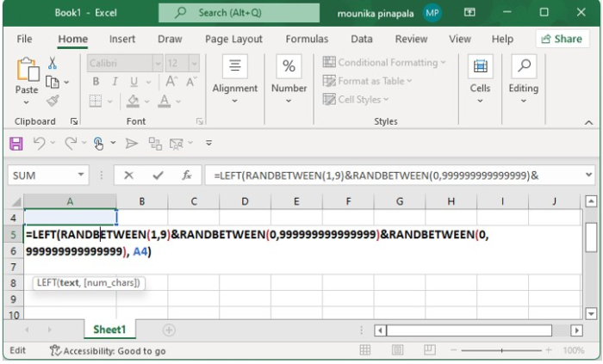Click the Font Color letter A
The width and height of the screenshot is (603, 364).
coord(165,101)
